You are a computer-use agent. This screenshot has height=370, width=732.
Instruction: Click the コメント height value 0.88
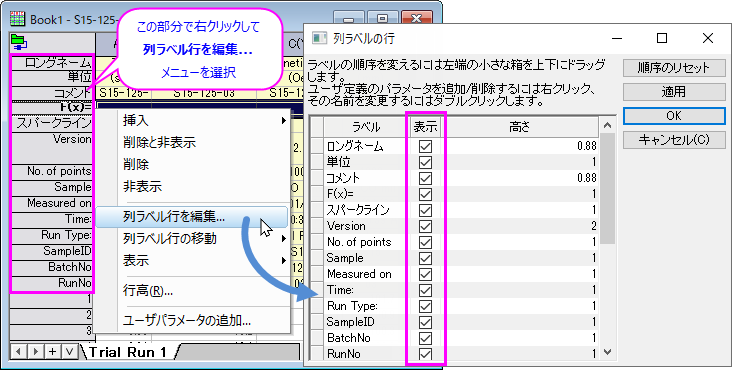tap(587, 178)
